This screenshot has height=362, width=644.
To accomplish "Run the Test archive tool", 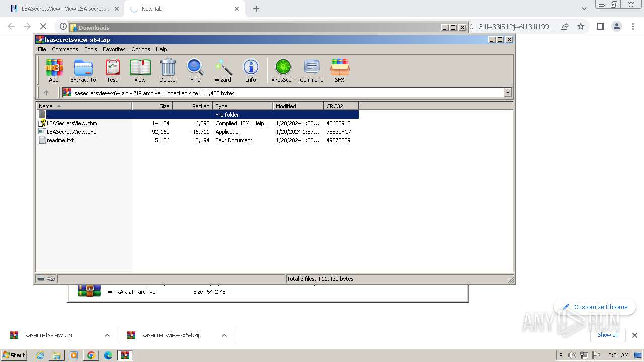I will click(112, 70).
